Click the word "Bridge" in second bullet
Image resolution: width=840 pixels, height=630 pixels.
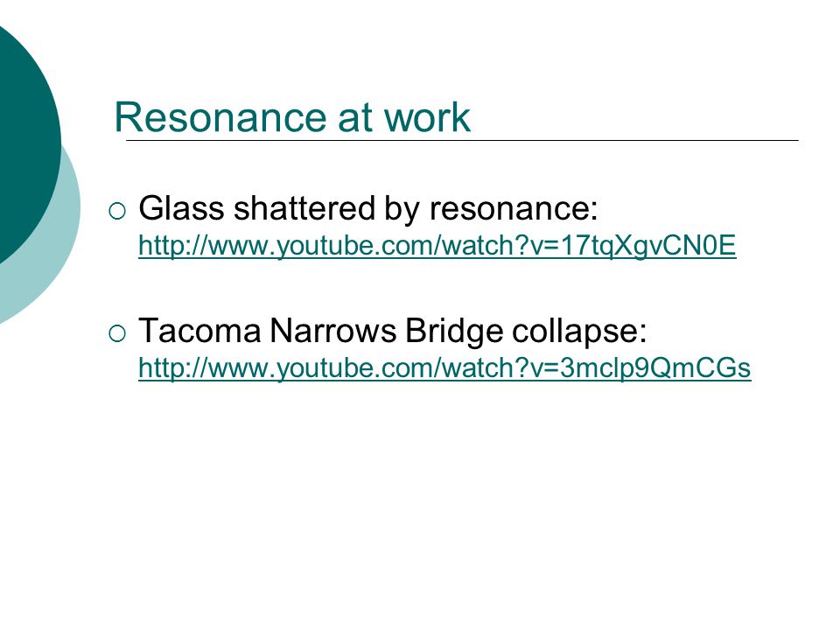(454, 332)
